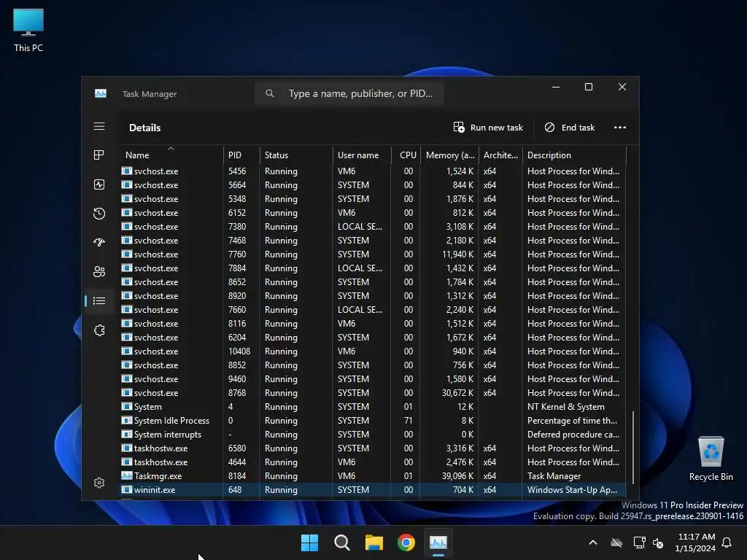Viewport: 747px width, 560px height.
Task: Sort by the Name column header
Action: click(x=170, y=155)
